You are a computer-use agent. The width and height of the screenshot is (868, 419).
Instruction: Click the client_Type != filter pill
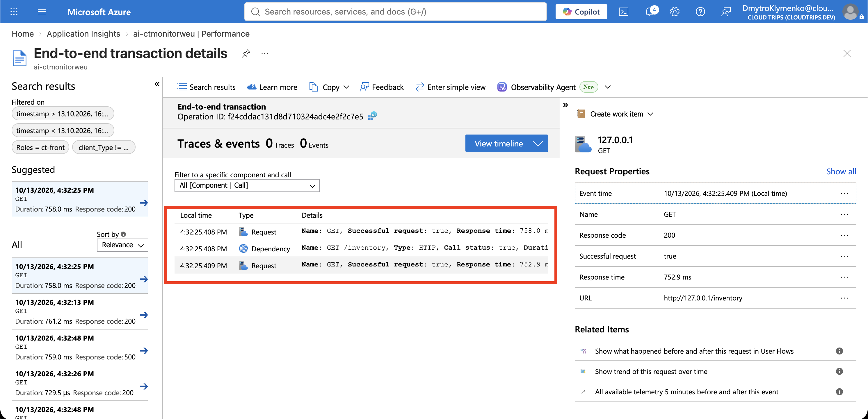[104, 147]
